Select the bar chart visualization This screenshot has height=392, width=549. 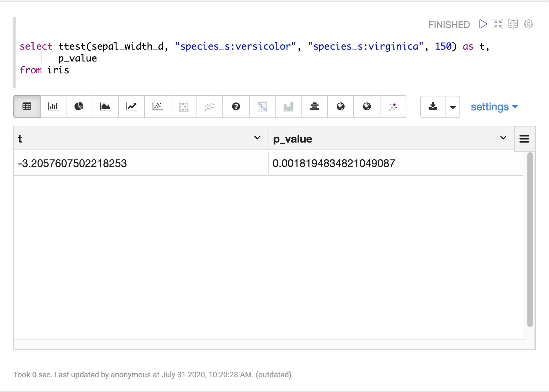(53, 107)
